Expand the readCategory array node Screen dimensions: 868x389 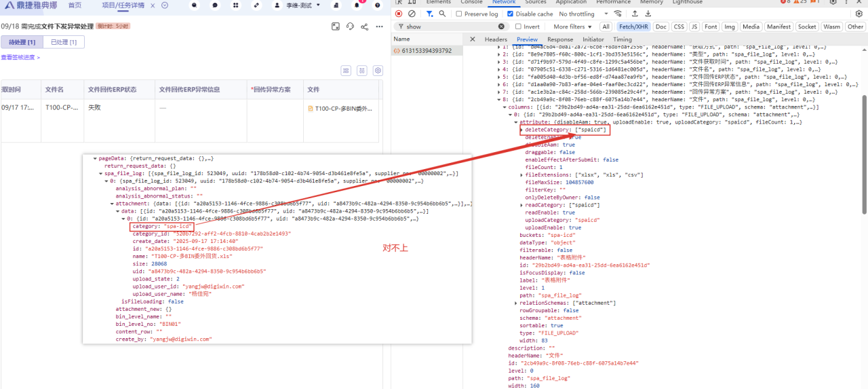(521, 204)
